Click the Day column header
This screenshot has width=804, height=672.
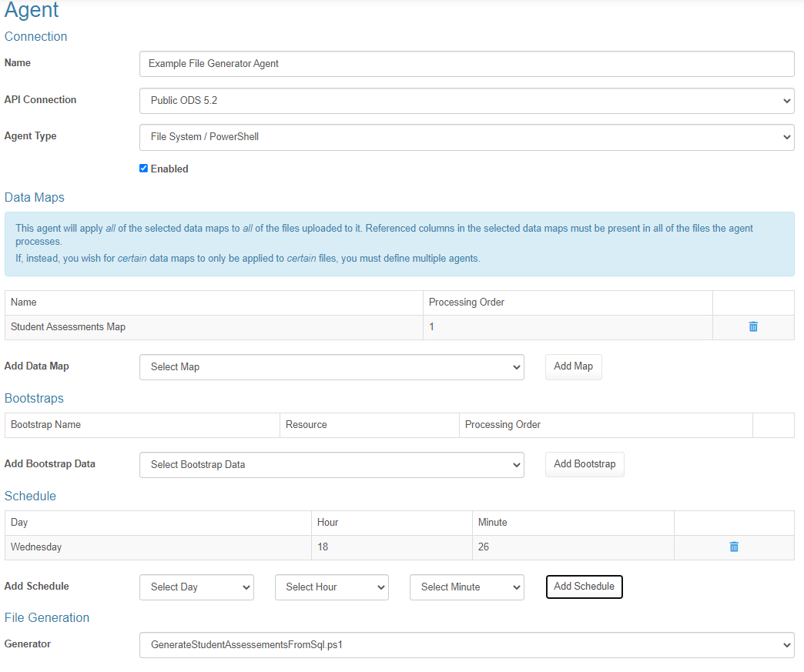(x=19, y=523)
